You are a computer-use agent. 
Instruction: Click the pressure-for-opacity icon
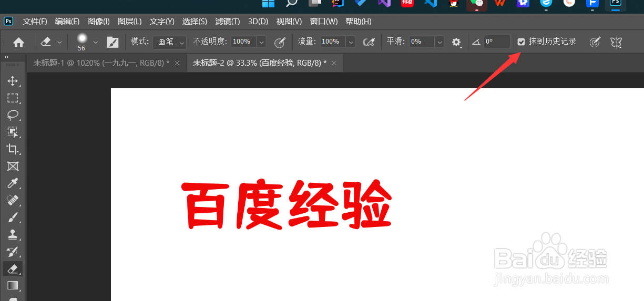tap(280, 42)
